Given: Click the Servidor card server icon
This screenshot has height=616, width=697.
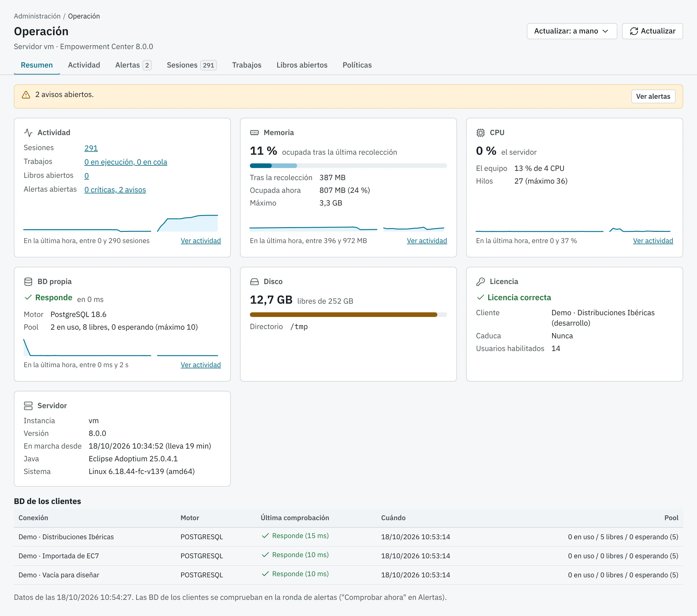Looking at the screenshot, I should (28, 406).
